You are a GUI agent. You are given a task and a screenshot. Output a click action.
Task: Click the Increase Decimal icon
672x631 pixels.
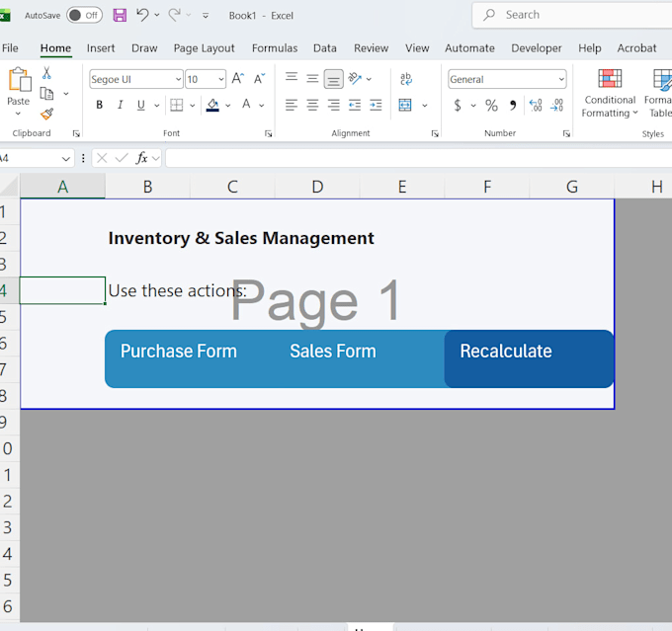coord(536,105)
